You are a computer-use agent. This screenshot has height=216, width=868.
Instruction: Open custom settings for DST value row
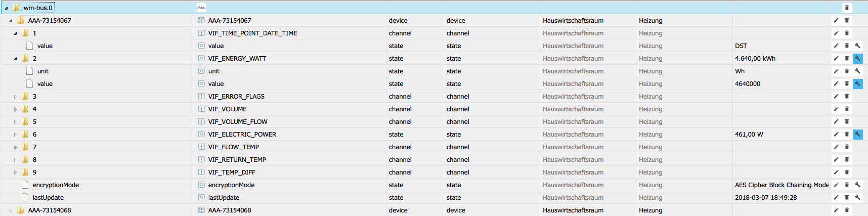click(x=857, y=46)
